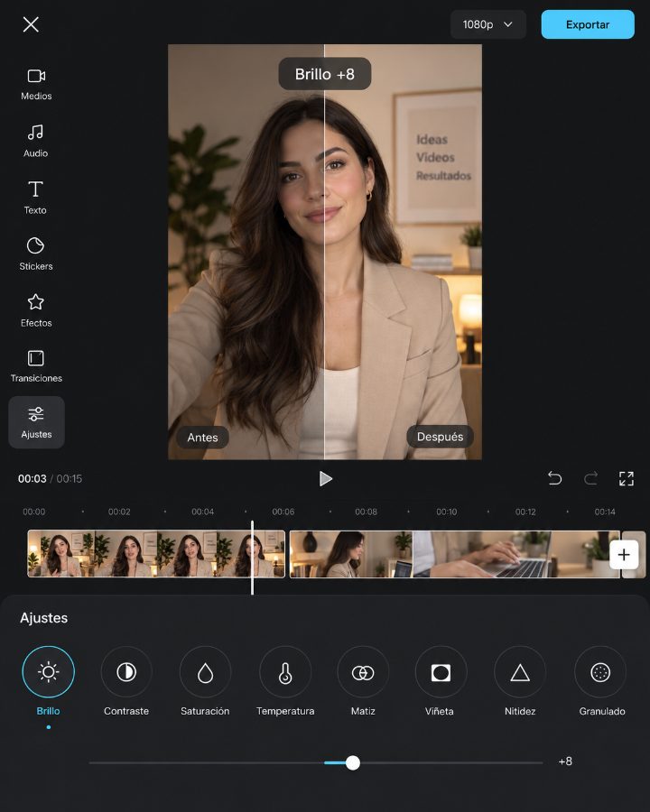Undo the last adjustment
The image size is (650, 812).
554,478
